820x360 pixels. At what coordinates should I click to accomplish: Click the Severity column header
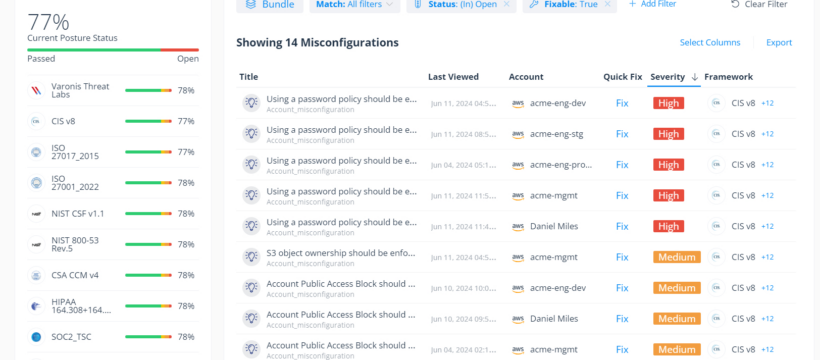[667, 77]
